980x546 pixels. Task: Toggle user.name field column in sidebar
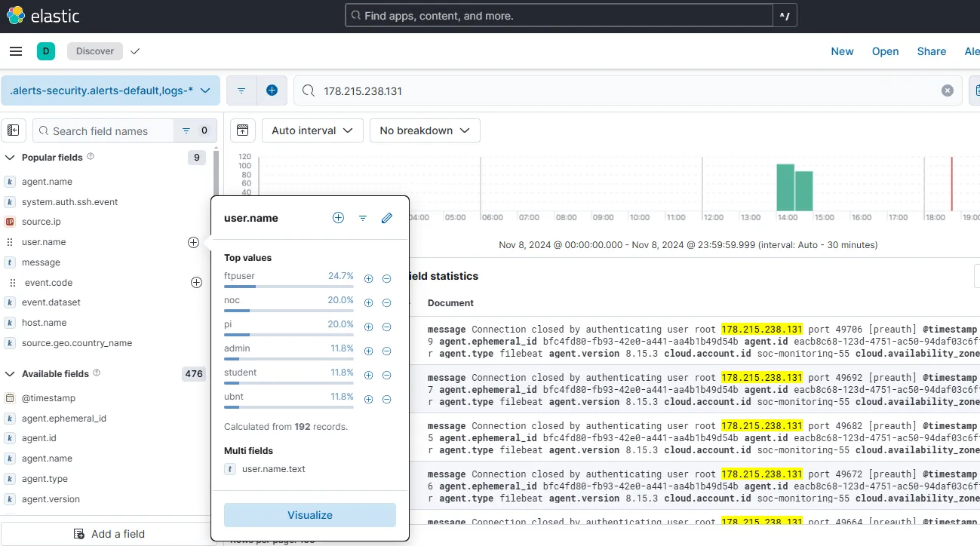click(193, 242)
